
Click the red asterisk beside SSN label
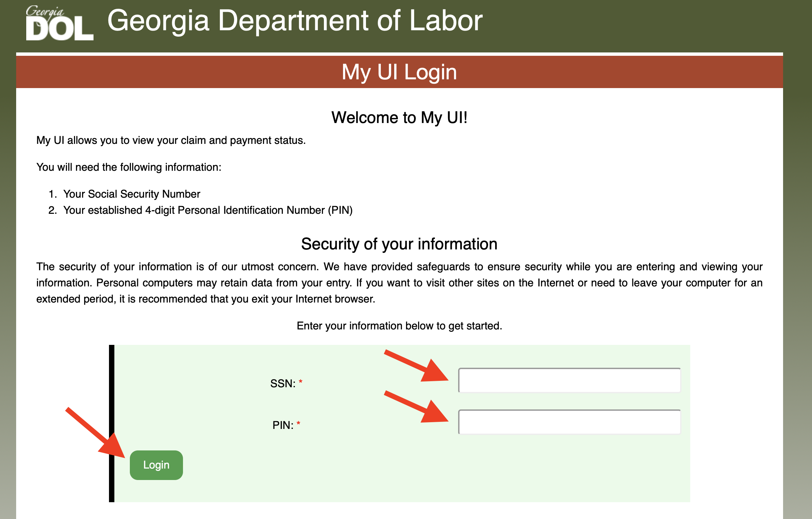(300, 382)
